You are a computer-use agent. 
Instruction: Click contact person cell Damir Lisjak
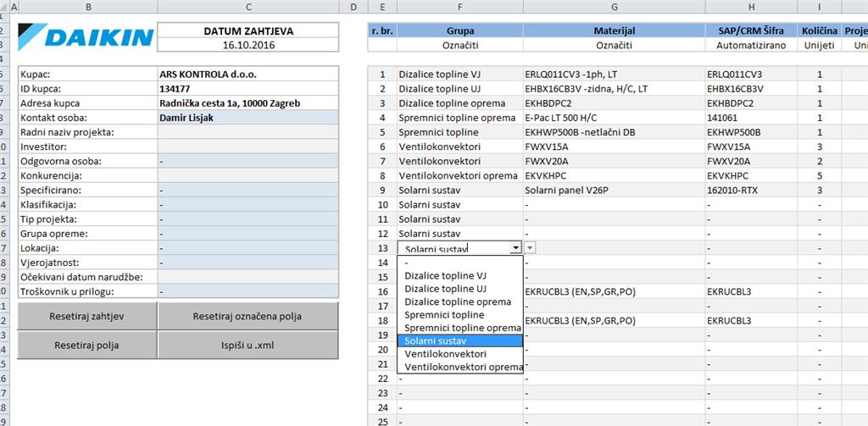pos(248,117)
